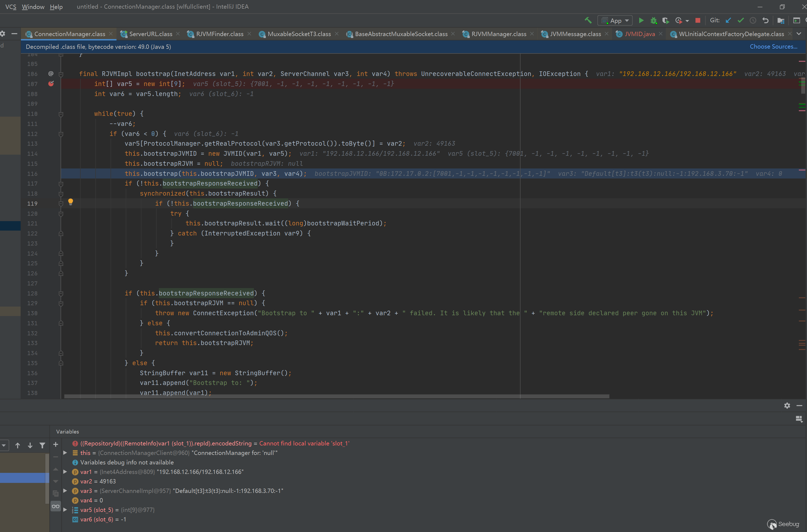
Task: Run with coverage shield icon
Action: [666, 20]
